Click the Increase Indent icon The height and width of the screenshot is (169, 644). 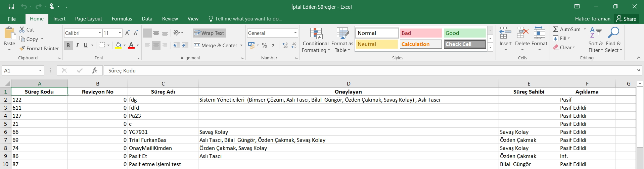(185, 45)
